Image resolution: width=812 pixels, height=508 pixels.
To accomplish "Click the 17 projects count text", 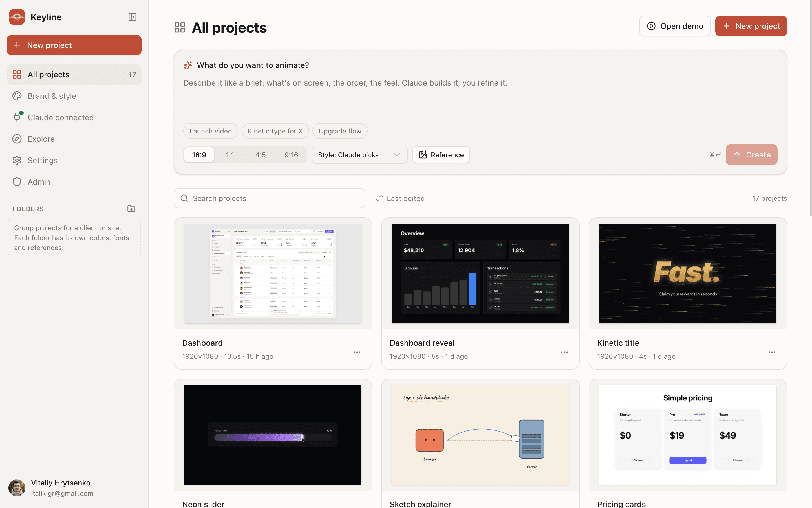I will (x=769, y=198).
